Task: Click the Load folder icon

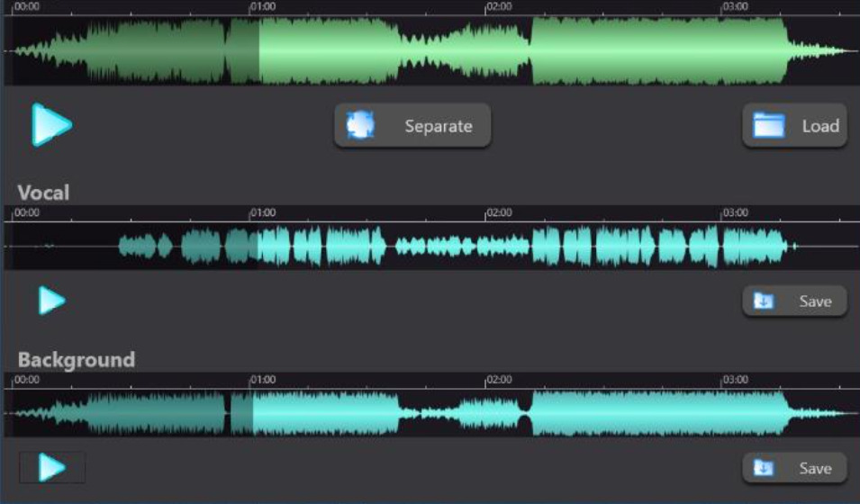Action: click(x=768, y=125)
